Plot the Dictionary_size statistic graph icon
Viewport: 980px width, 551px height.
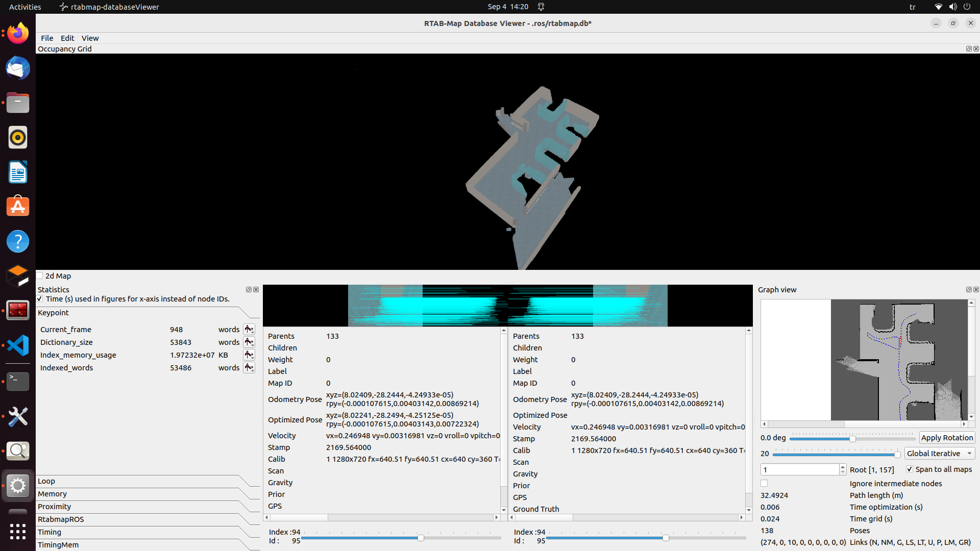(249, 342)
